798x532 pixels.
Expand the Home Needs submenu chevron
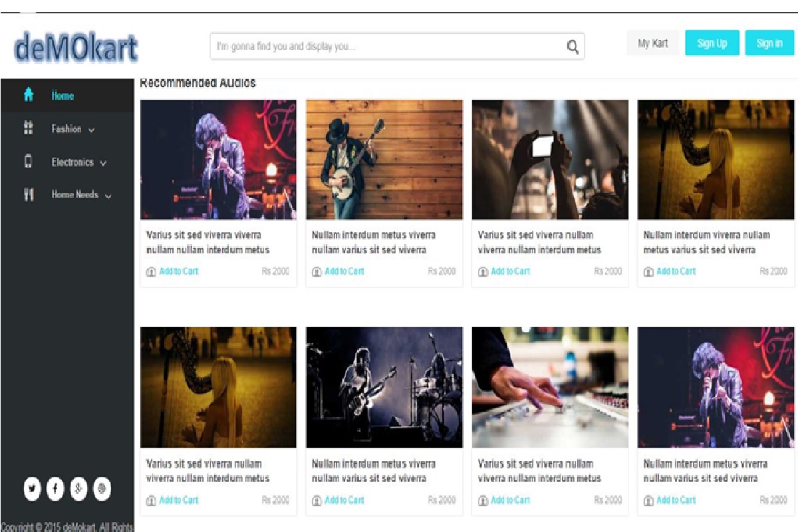click(108, 196)
